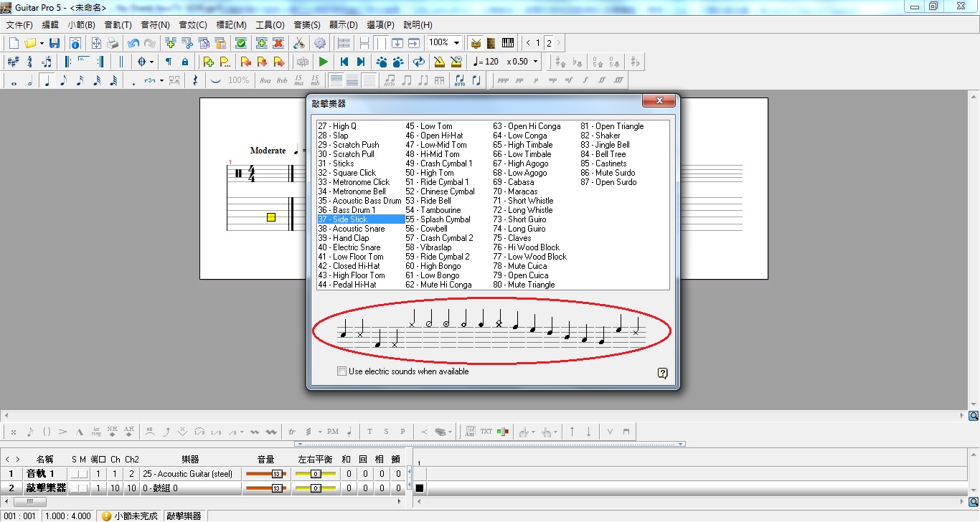Toggle mute for the 敲擊樂器 track
Viewport: 980px width, 522px height.
83,488
